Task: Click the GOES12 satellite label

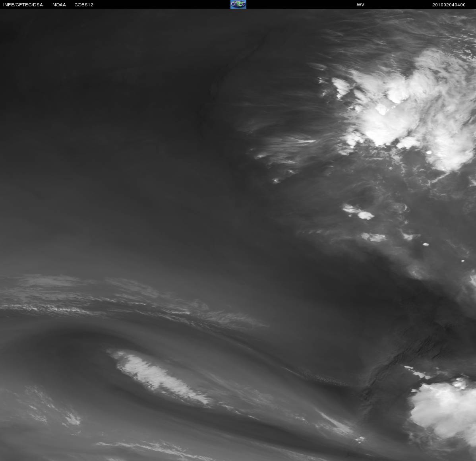Action: click(84, 5)
